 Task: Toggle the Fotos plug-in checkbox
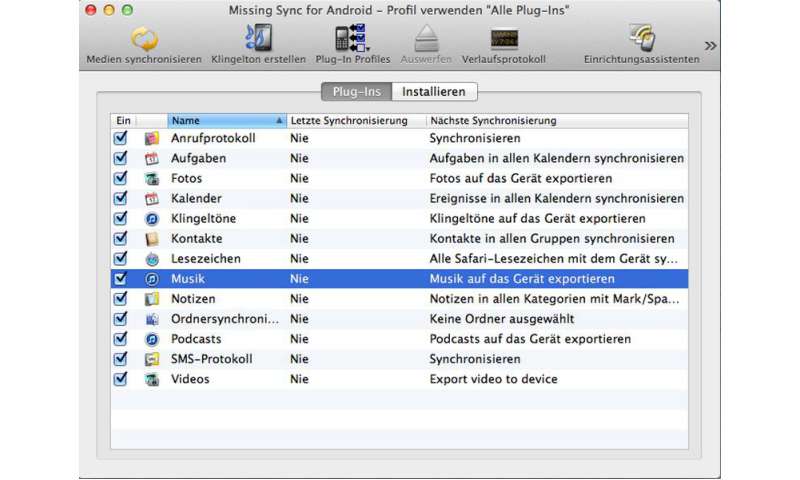coord(120,179)
